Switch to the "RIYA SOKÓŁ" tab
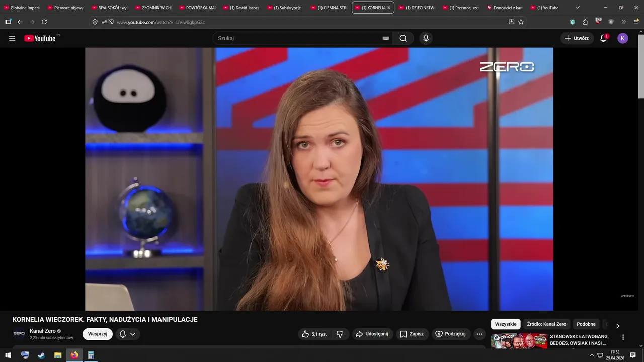This screenshot has height=362, width=644. pyautogui.click(x=110, y=8)
